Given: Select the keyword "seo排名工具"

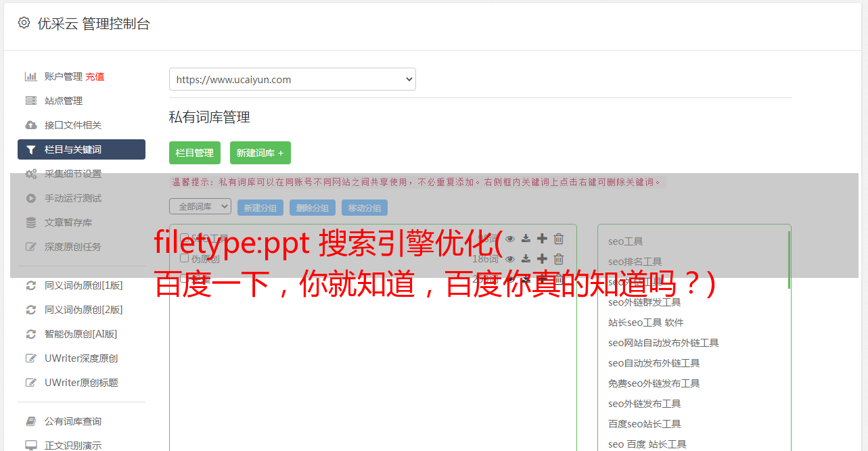Looking at the screenshot, I should click(x=635, y=262).
